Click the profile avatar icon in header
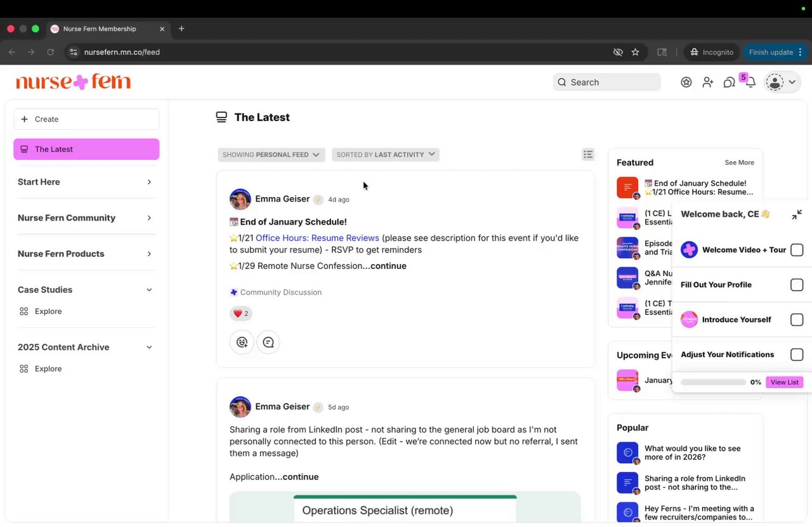This screenshot has width=812, height=527. [775, 82]
